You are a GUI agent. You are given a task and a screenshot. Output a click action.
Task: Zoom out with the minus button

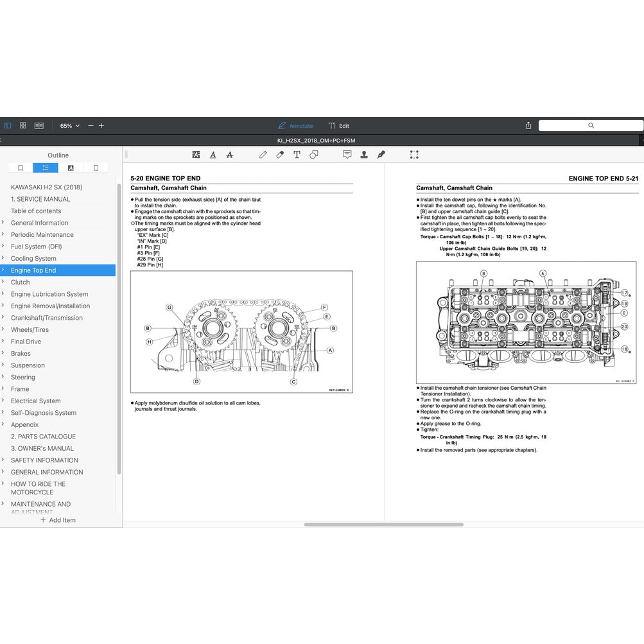[x=90, y=125]
